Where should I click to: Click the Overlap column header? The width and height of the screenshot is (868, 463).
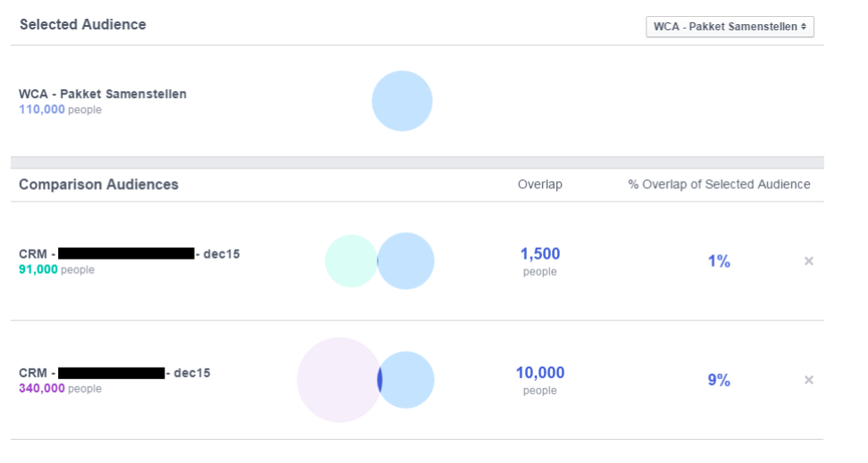tap(539, 185)
